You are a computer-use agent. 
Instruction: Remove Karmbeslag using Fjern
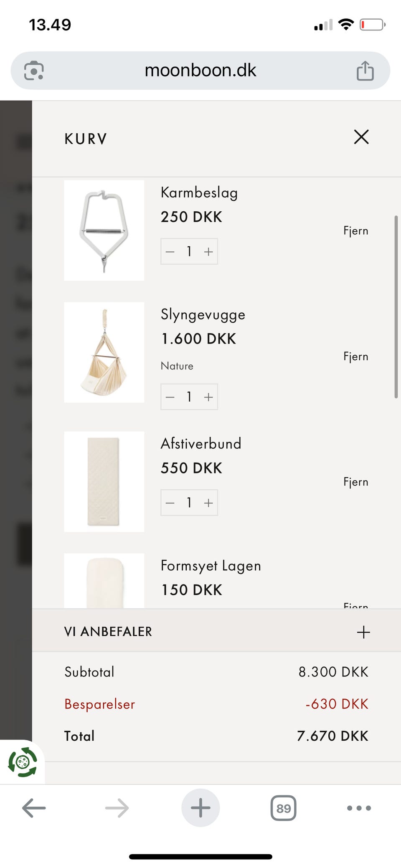[x=355, y=231]
